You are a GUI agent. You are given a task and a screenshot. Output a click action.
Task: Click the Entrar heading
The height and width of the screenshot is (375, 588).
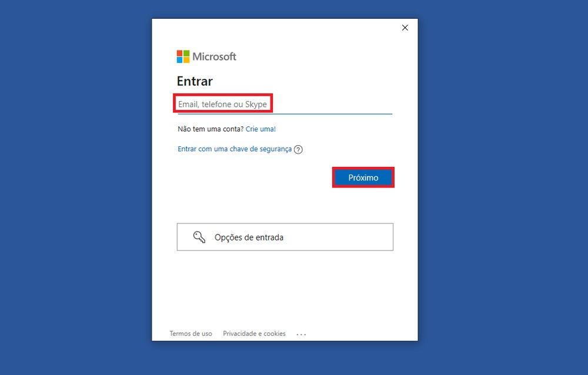click(x=194, y=81)
